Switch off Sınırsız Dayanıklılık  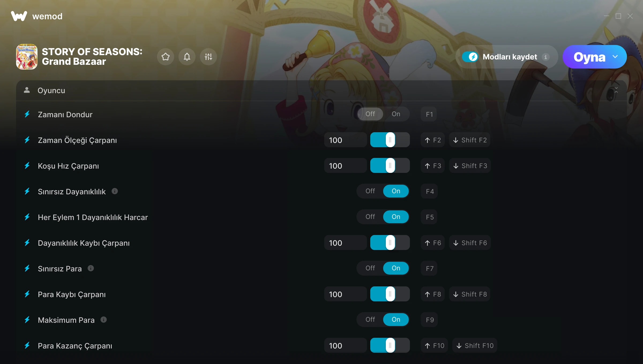pos(370,191)
